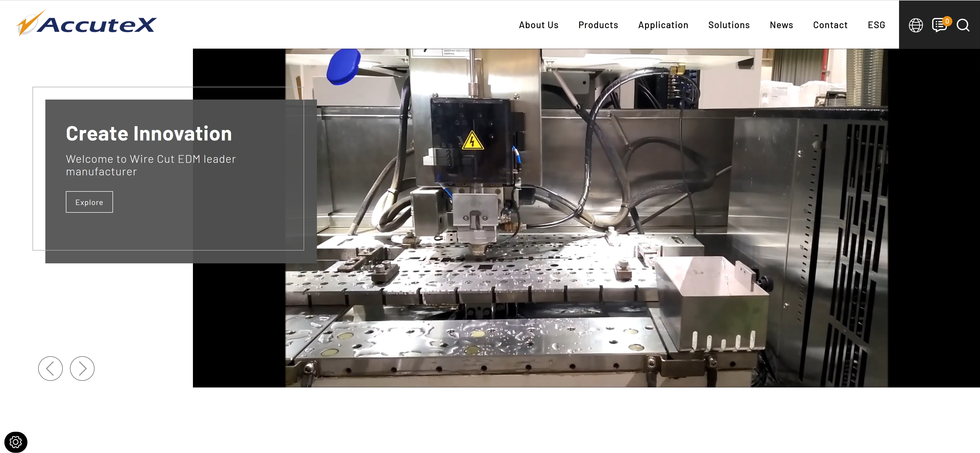Image resolution: width=980 pixels, height=453 pixels.
Task: Click the Wire Cut EDM welcome text
Action: [x=151, y=165]
